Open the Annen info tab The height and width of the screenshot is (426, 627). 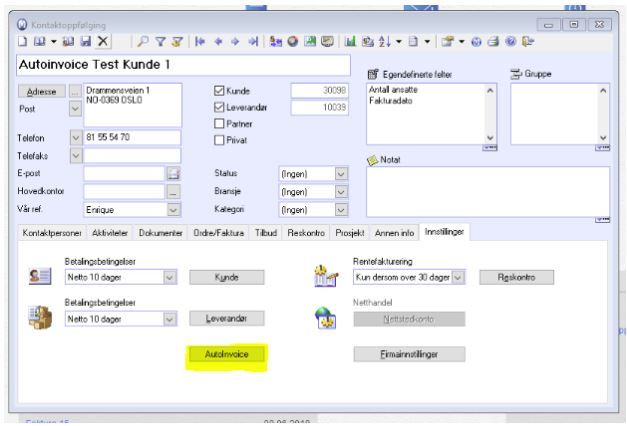point(394,233)
